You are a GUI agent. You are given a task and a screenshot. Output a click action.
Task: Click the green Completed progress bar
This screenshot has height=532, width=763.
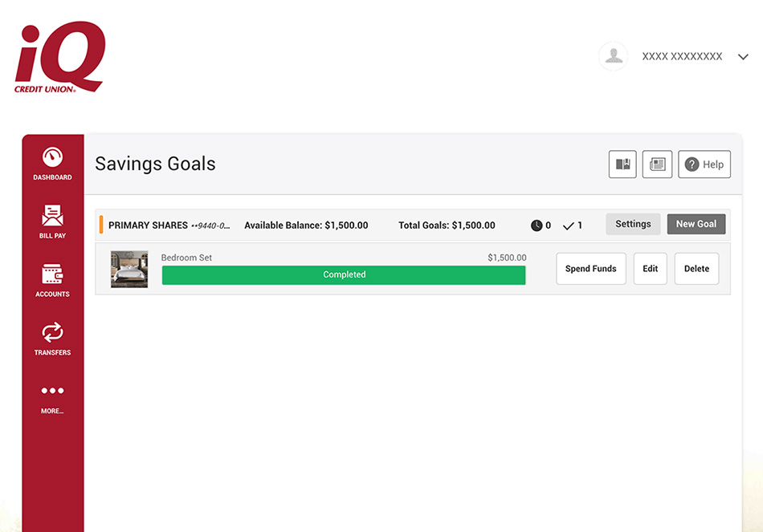point(344,275)
